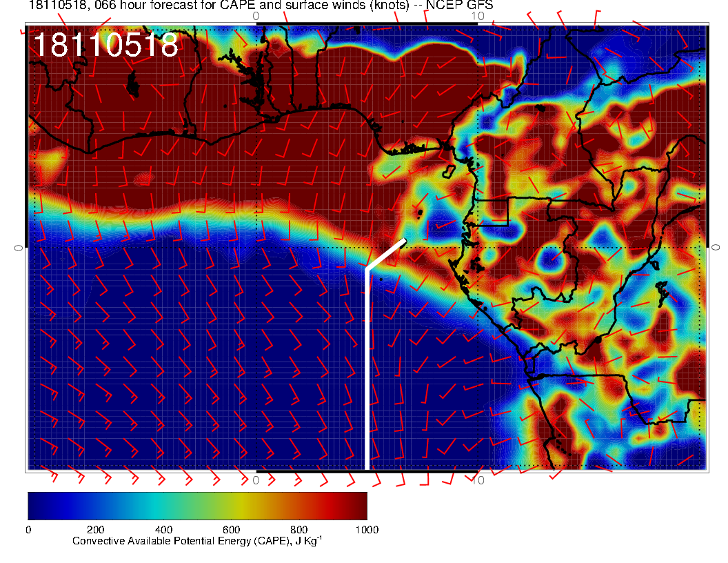Click the 0 longitude label on top axis
The image size is (728, 563).
[256, 15]
